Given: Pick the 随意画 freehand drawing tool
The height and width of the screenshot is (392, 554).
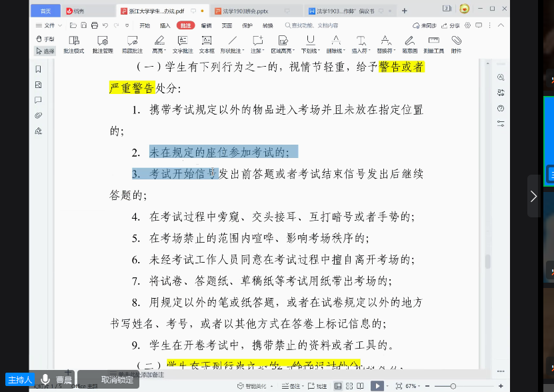Looking at the screenshot, I should coord(409,45).
